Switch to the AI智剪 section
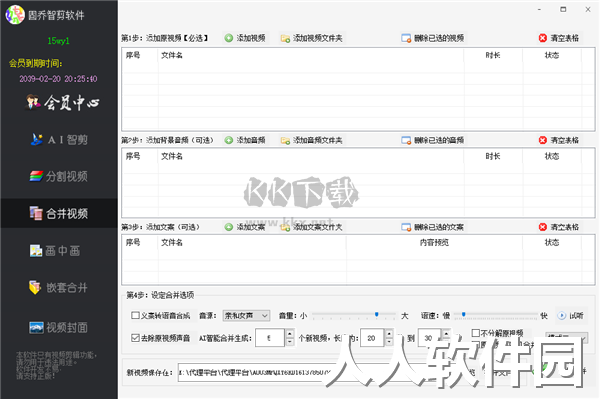The image size is (600, 399). coord(59,140)
